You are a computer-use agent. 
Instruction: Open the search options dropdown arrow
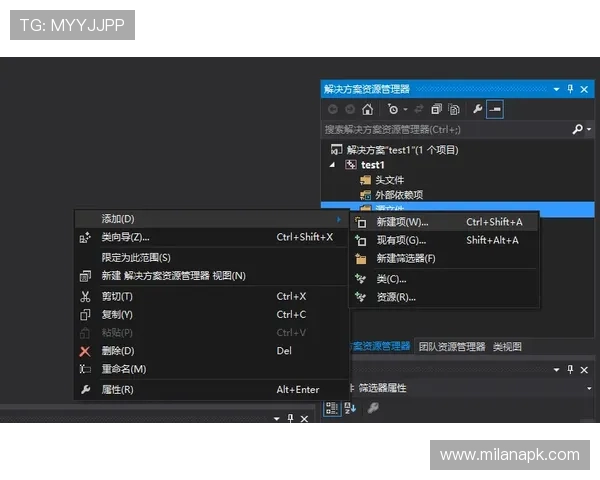pyautogui.click(x=589, y=129)
